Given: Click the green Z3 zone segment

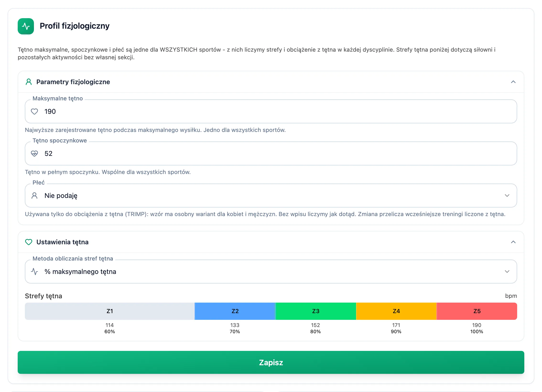Looking at the screenshot, I should (x=316, y=311).
